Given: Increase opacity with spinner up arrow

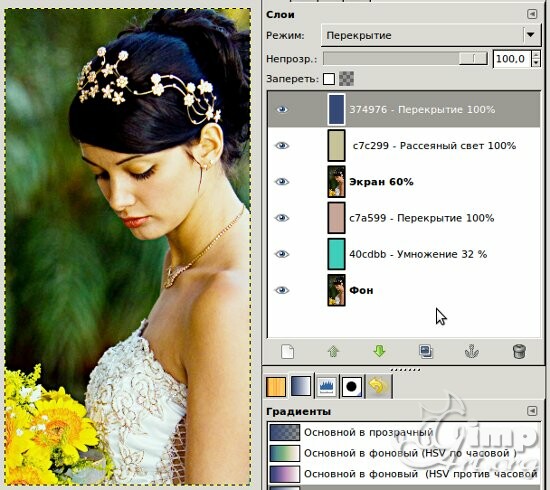Looking at the screenshot, I should tap(536, 55).
